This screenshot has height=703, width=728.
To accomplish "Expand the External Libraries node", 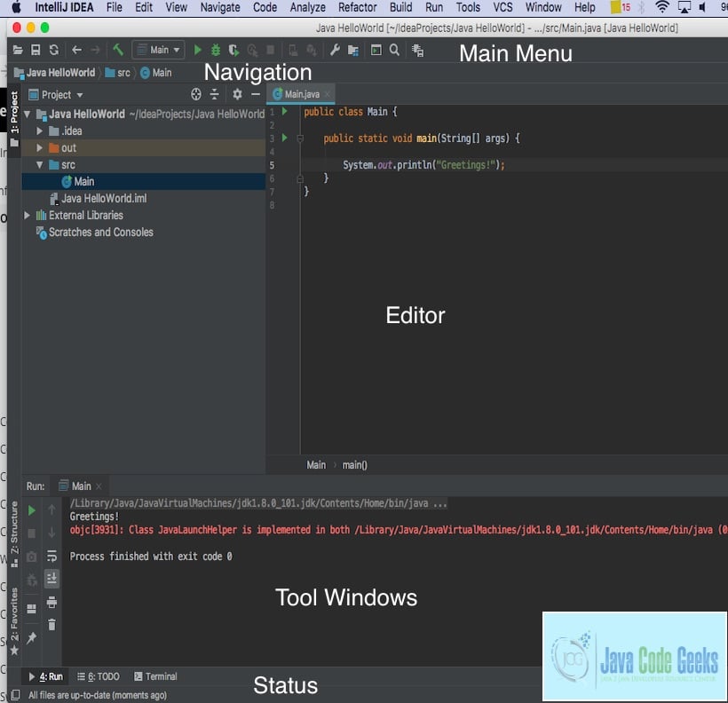I will pos(28,215).
